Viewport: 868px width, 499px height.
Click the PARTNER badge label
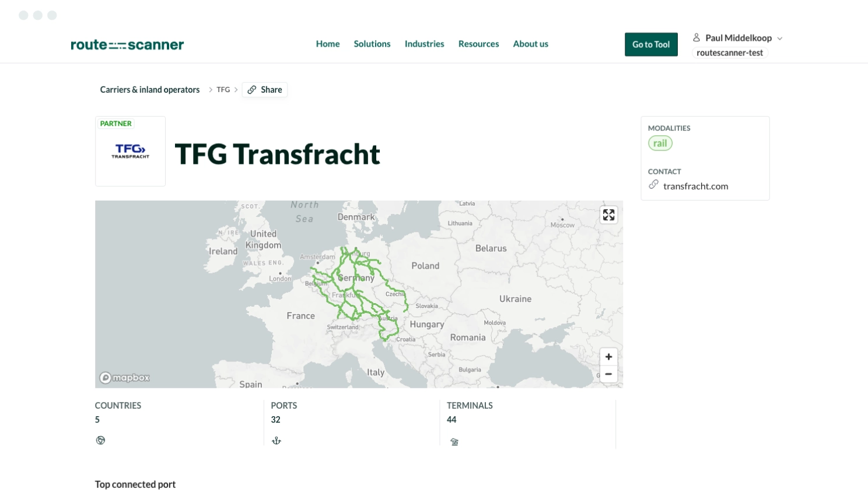116,124
